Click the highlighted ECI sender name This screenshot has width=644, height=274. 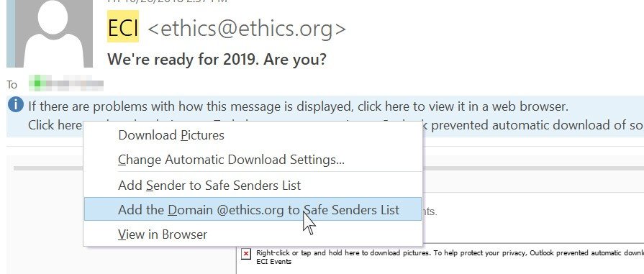[x=123, y=28]
